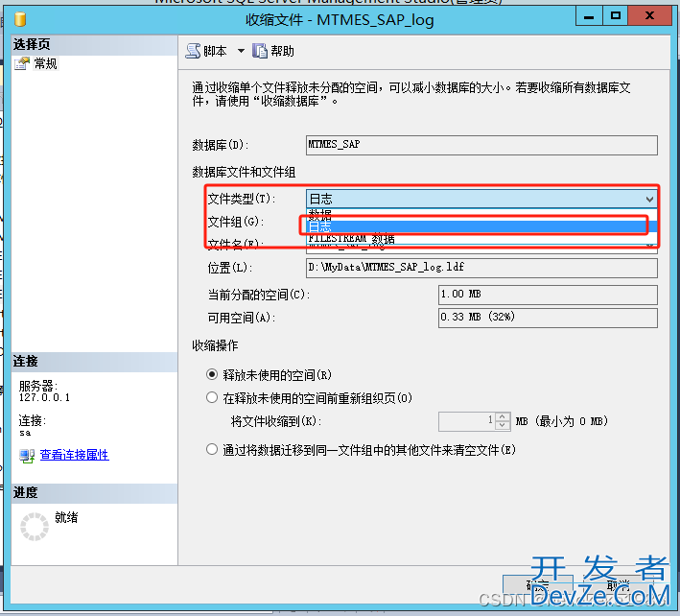This screenshot has height=616, width=680.
Task: Click the 可用空间 value 0.33 MB (32%)
Action: (x=548, y=318)
